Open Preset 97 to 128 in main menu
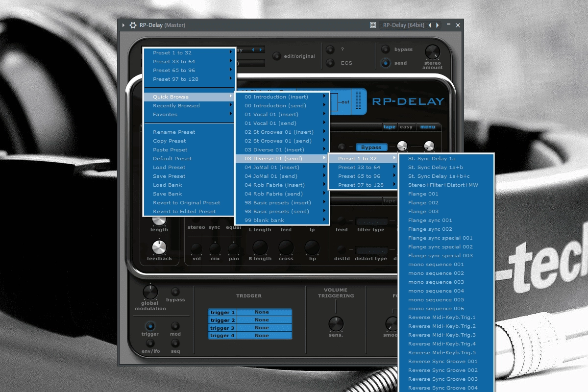Viewport: 588px width, 392px height. [x=189, y=79]
